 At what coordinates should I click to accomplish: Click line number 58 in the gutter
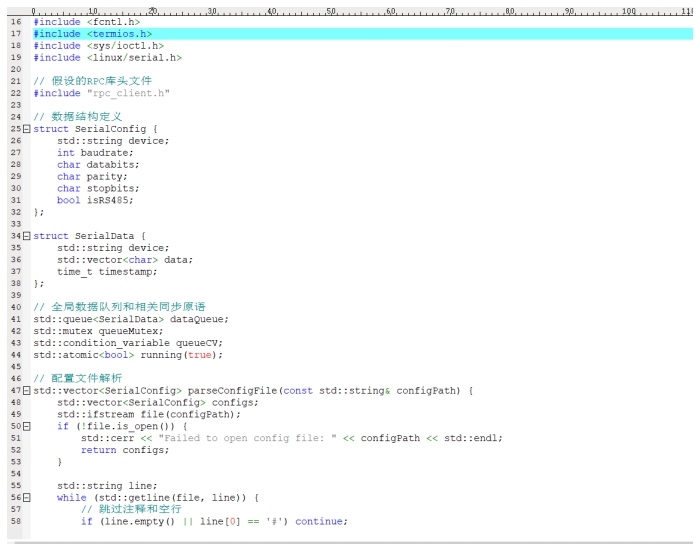15,521
